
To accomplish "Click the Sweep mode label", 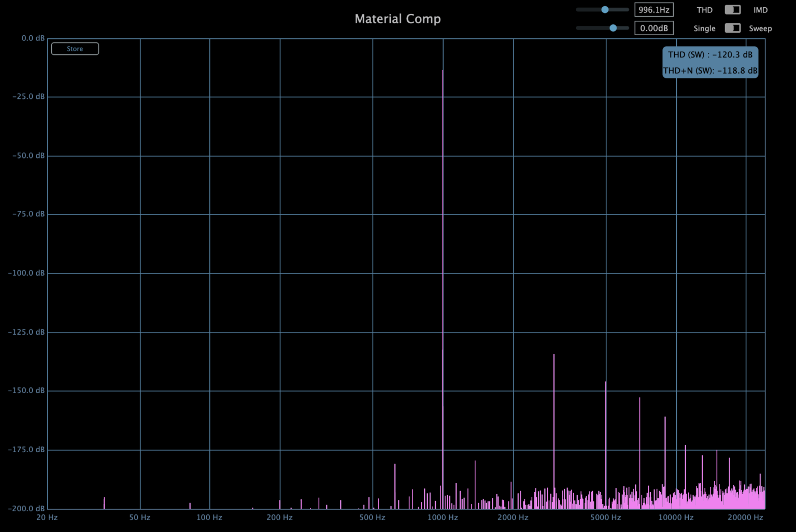I will (760, 28).
